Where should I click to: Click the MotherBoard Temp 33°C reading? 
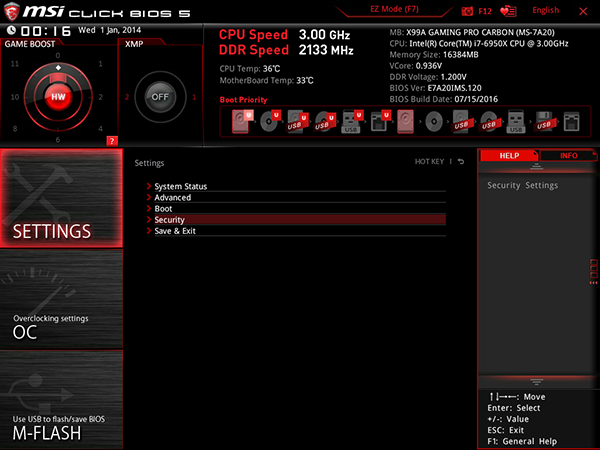click(x=266, y=81)
